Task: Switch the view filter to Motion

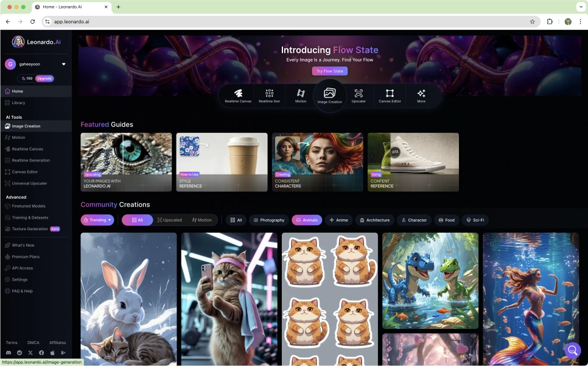Action: click(x=201, y=220)
